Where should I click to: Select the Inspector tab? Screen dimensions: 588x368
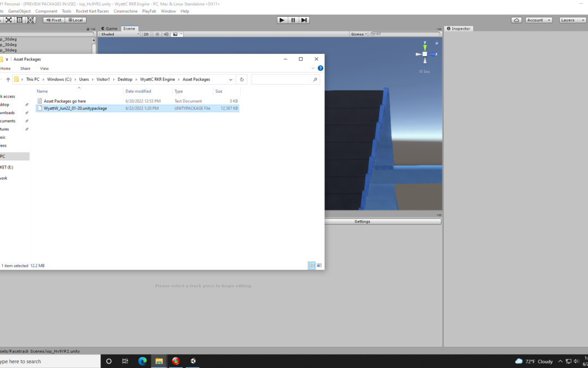click(x=458, y=28)
